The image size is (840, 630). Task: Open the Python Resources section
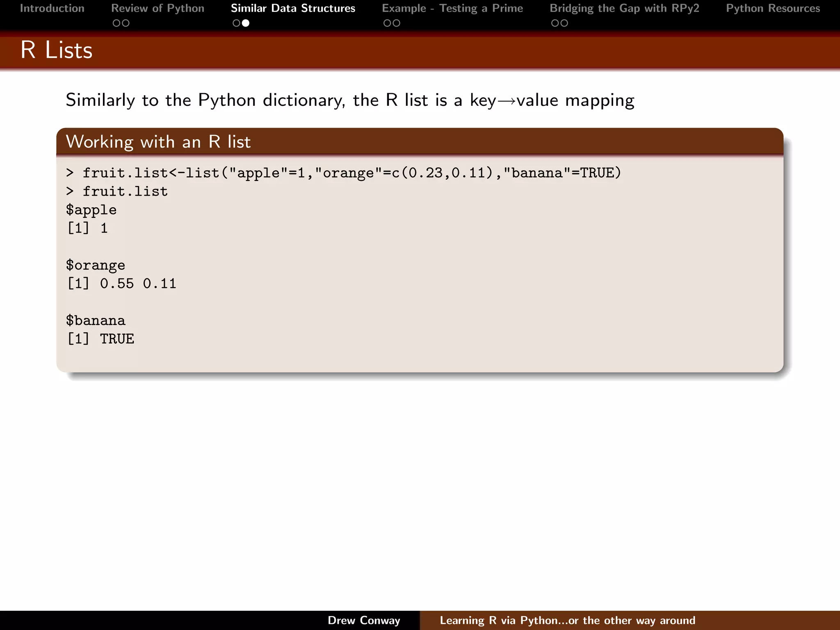pos(773,8)
